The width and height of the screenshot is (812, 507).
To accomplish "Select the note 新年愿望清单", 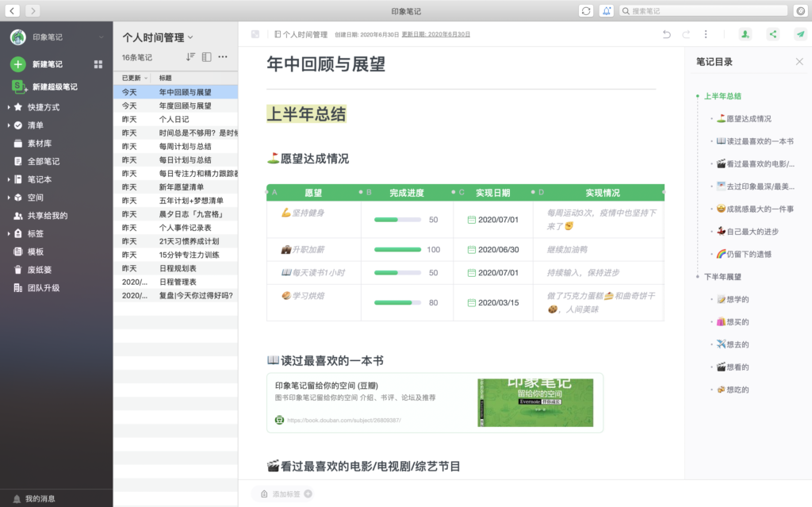I will (175, 187).
